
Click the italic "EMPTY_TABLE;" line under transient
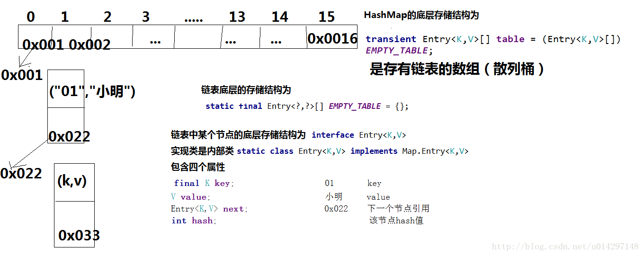399,50
